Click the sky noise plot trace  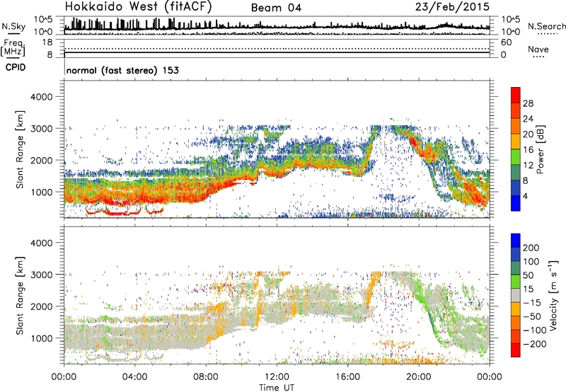(277, 25)
